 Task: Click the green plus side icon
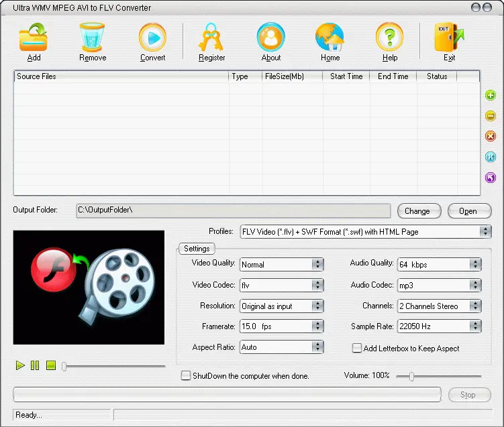point(491,96)
